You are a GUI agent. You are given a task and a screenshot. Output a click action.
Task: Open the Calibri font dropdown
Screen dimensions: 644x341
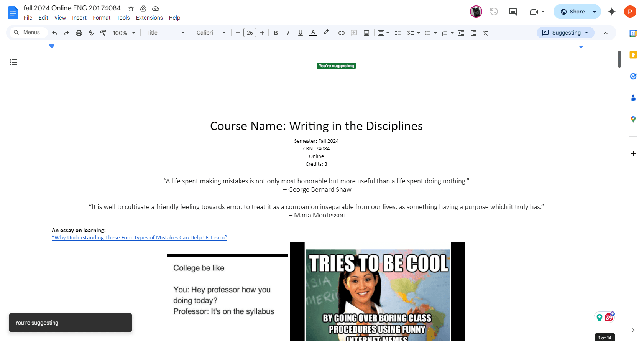(x=211, y=33)
